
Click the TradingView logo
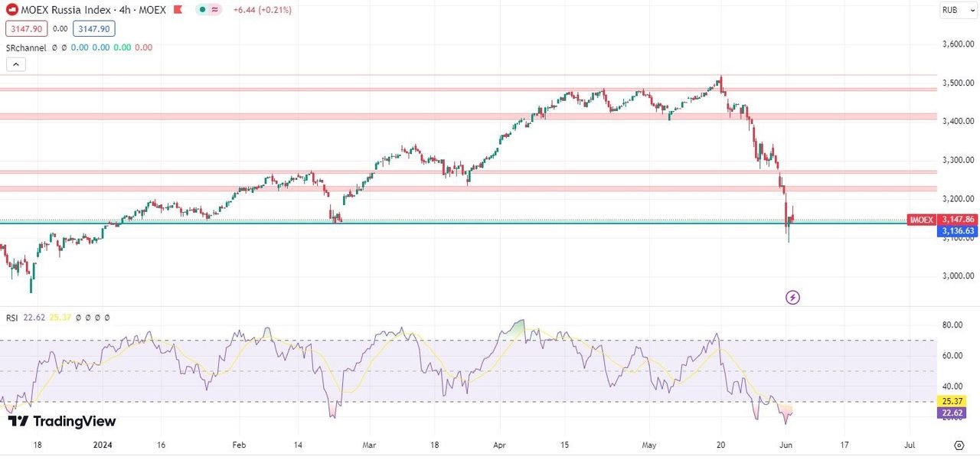[62, 422]
